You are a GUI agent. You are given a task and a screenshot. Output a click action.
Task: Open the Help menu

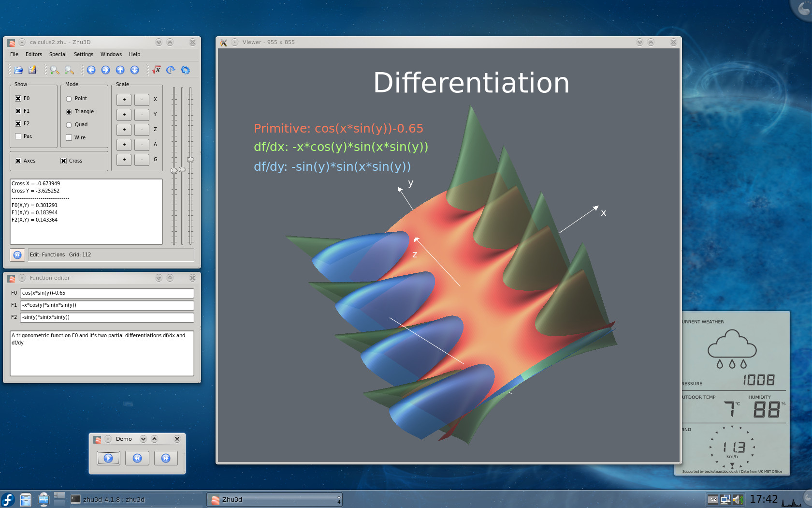pos(135,55)
